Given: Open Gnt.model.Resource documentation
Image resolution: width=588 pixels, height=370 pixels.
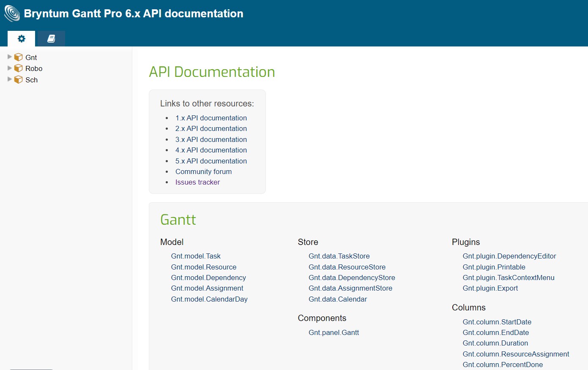Looking at the screenshot, I should click(204, 267).
